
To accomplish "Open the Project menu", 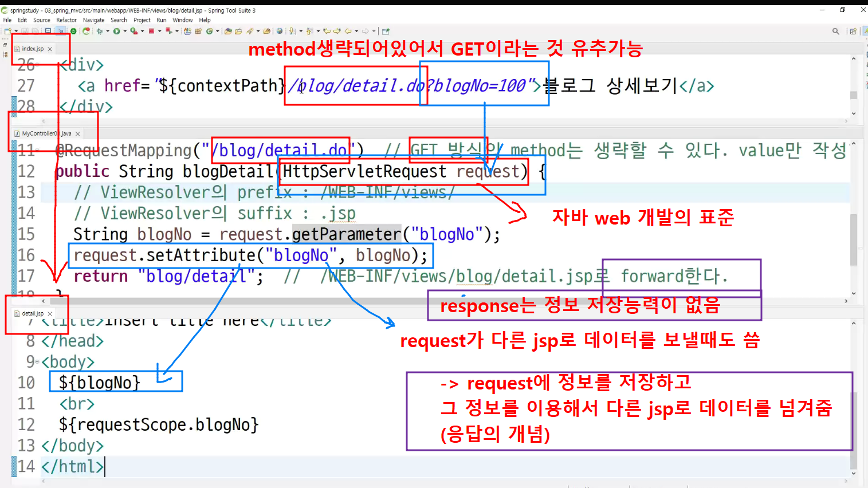I will coord(142,20).
